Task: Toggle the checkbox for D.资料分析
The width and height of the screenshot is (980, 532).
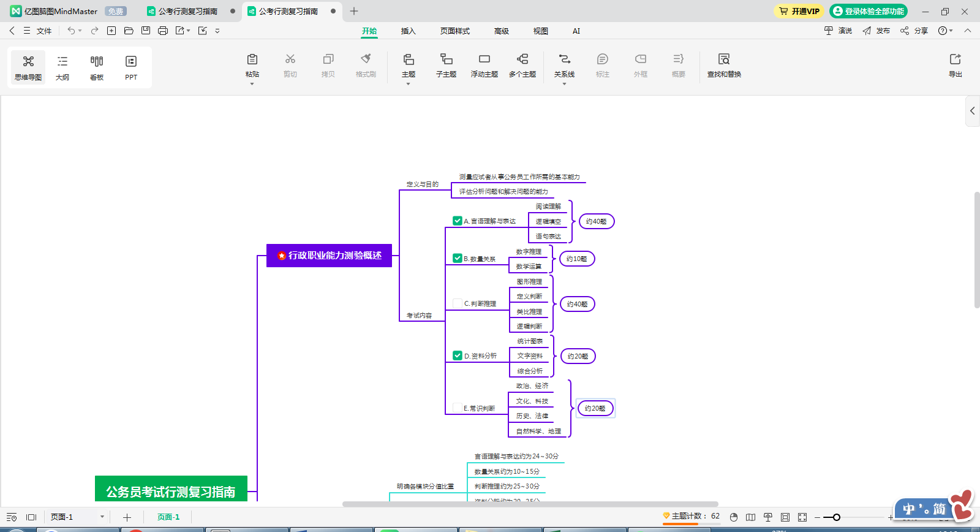Action: [x=458, y=355]
